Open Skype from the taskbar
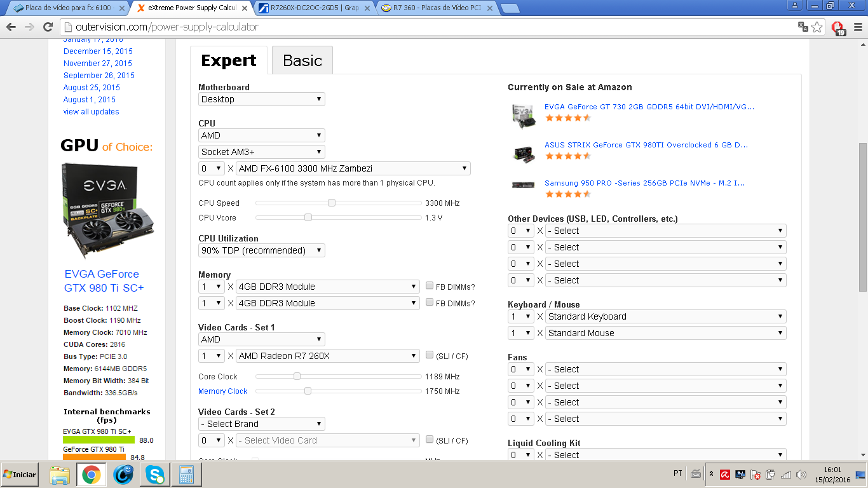The image size is (868, 488). coord(154,475)
